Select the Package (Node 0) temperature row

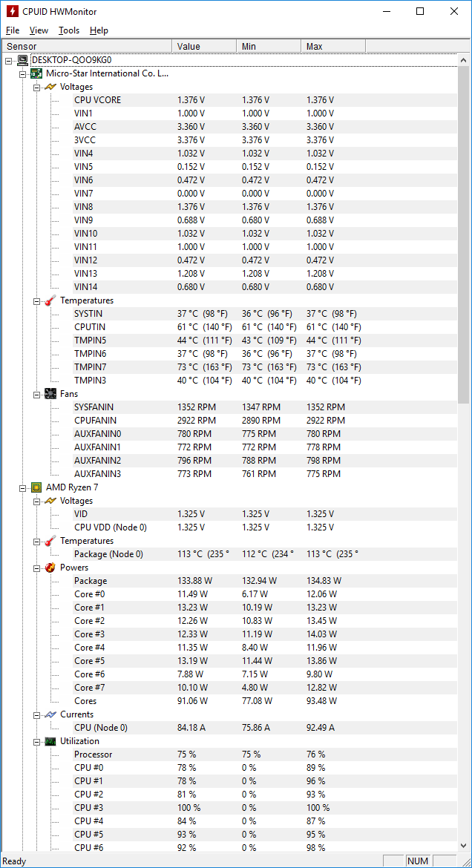coord(265,554)
